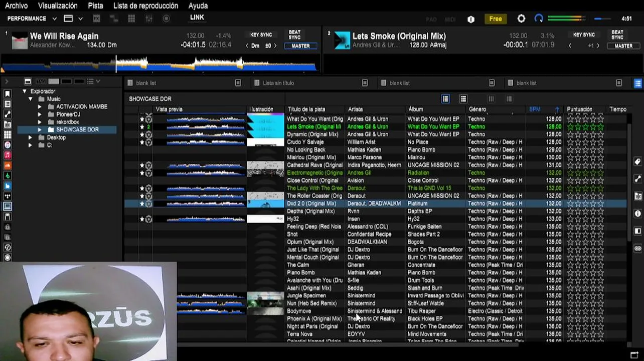This screenshot has height=361, width=644.
Task: Select the artwork list view button
Action: tap(445, 99)
